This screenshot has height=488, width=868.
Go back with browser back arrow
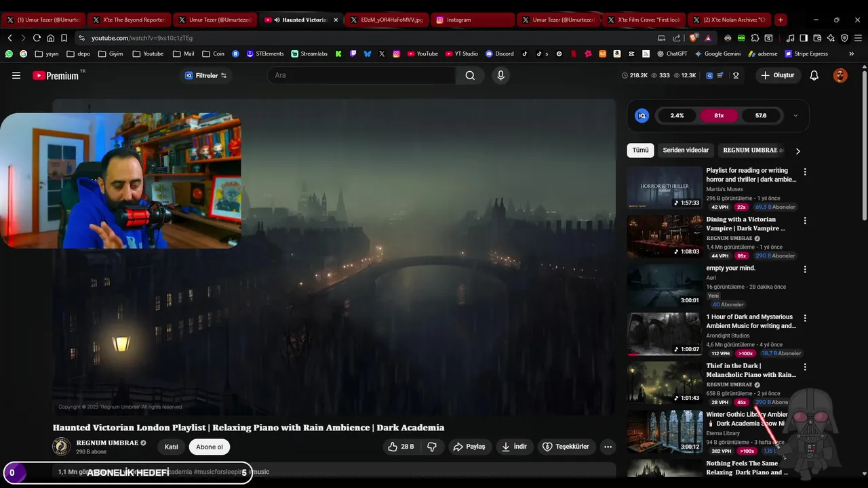point(9,38)
